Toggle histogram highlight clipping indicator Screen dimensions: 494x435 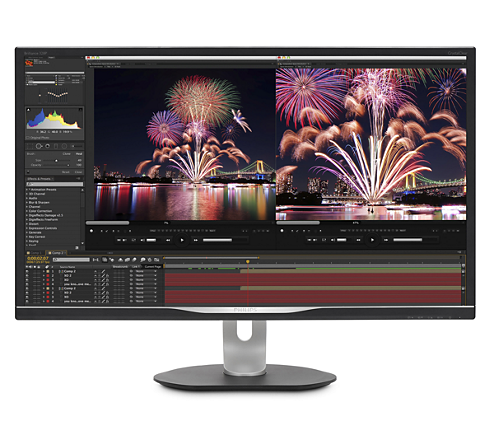tap(80, 109)
